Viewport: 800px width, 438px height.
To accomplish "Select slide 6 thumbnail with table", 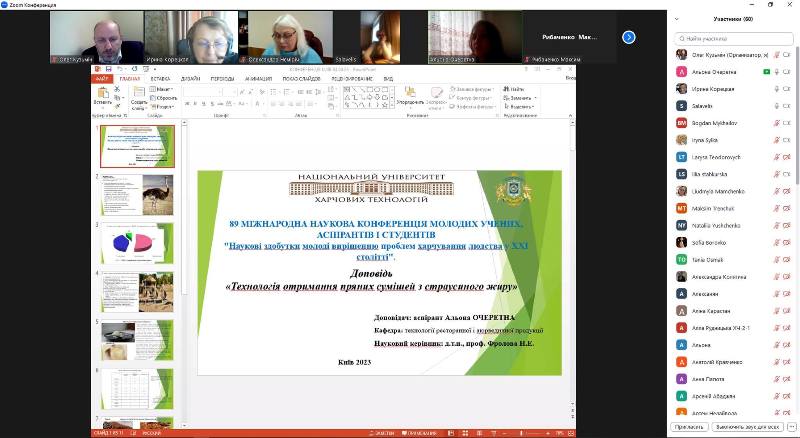I will (137, 389).
